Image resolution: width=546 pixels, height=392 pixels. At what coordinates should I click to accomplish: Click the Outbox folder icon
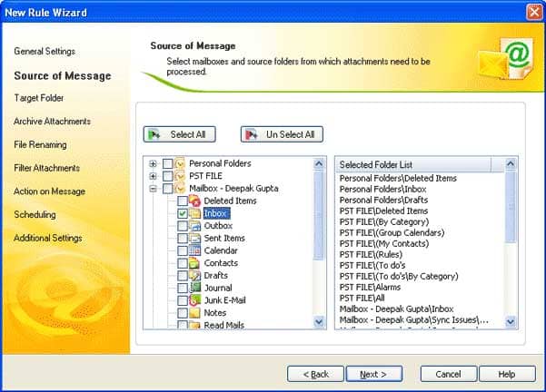[195, 226]
